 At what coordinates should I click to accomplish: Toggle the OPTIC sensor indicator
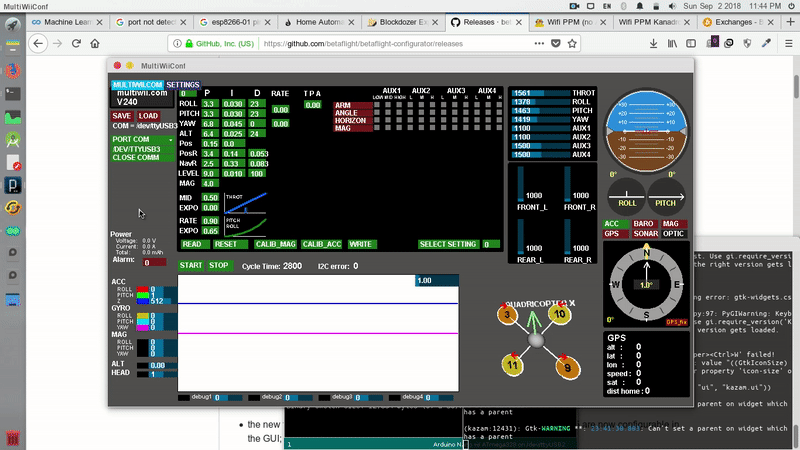[x=674, y=234]
